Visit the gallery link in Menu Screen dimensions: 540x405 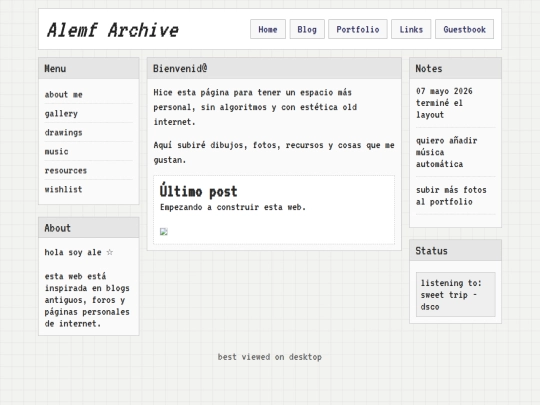(61, 113)
